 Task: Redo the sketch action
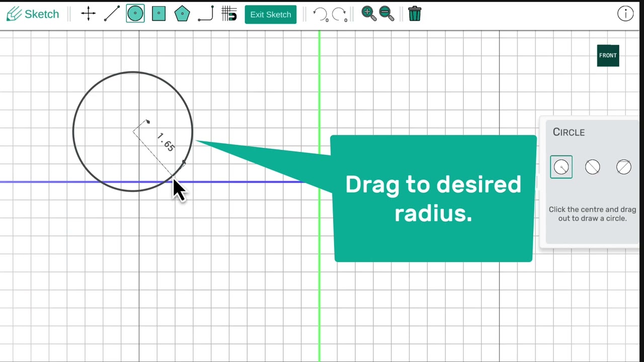coord(340,14)
